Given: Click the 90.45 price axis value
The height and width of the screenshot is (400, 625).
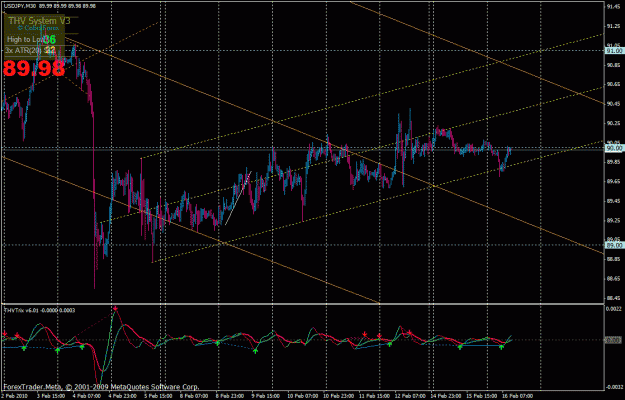Looking at the screenshot, I should coord(613,104).
